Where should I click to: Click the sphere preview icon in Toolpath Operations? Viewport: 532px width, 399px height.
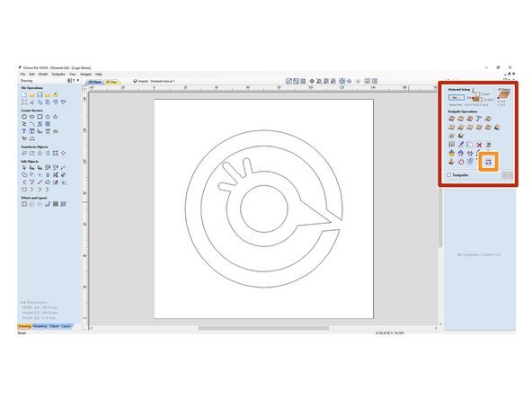(461, 136)
